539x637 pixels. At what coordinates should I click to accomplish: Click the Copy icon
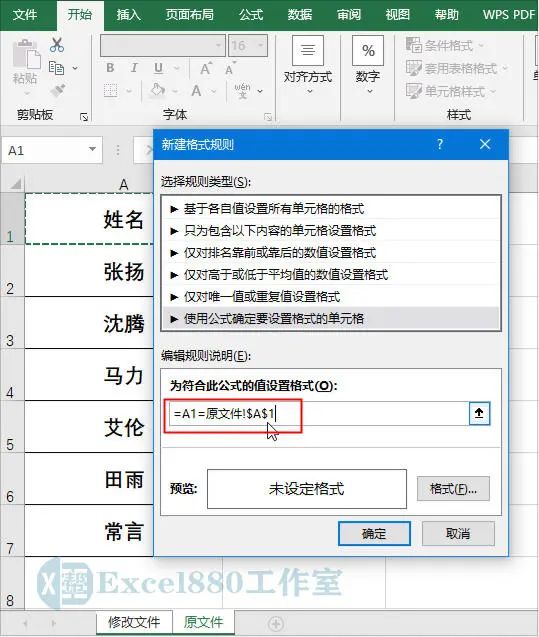tap(56, 67)
